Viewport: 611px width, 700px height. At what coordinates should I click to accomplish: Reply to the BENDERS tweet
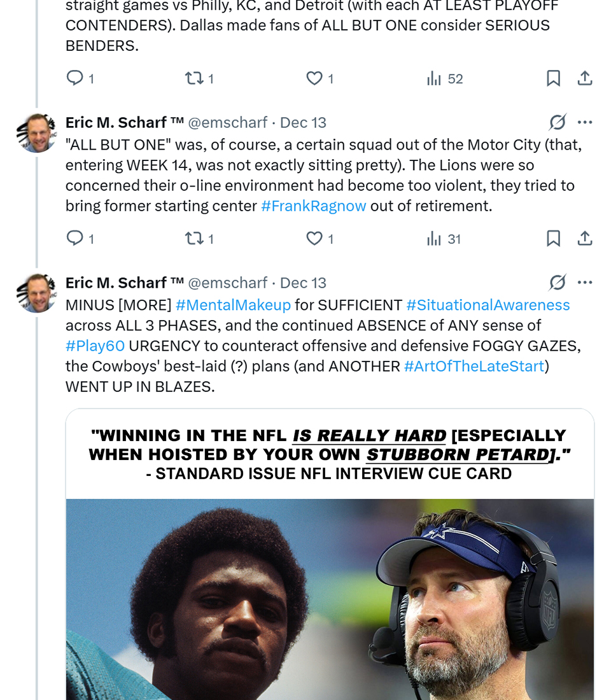pyautogui.click(x=75, y=78)
